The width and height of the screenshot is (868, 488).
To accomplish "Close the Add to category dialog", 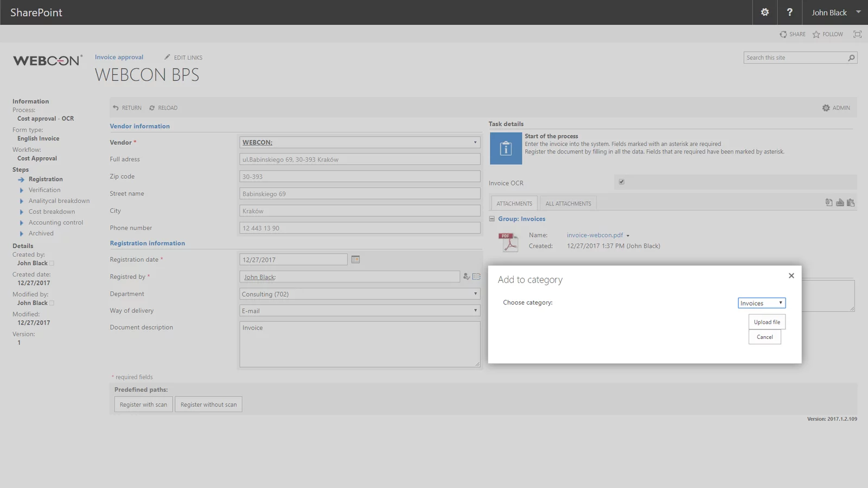I will tap(792, 275).
